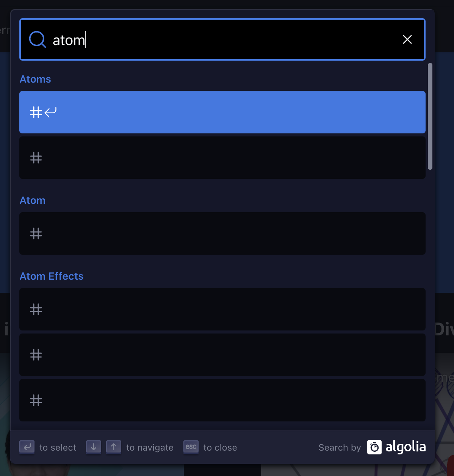The height and width of the screenshot is (476, 454).
Task: Clear the search with the X button
Action: pos(407,39)
